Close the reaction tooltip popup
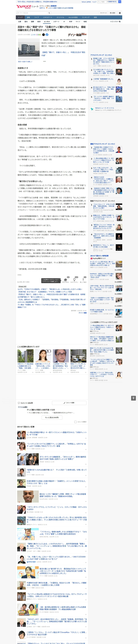The width and height of the screenshot is (138, 644). tap(60, 279)
